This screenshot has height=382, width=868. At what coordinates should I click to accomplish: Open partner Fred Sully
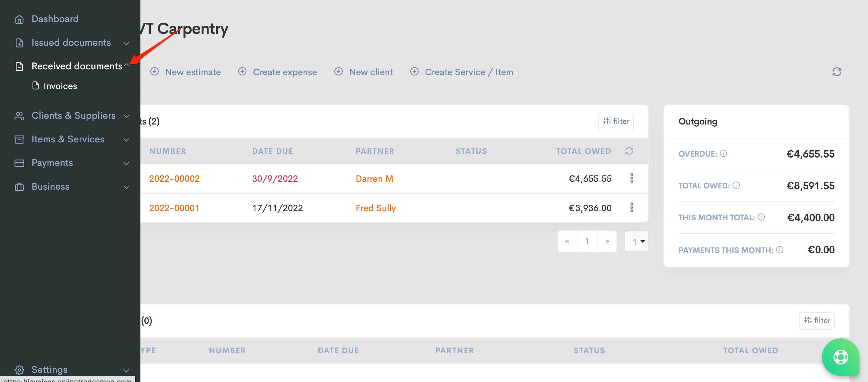pyautogui.click(x=376, y=208)
